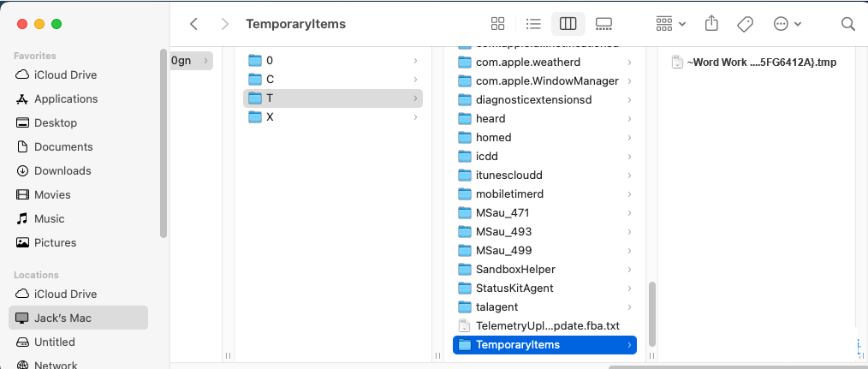
Task: Switch to list view
Action: click(533, 24)
